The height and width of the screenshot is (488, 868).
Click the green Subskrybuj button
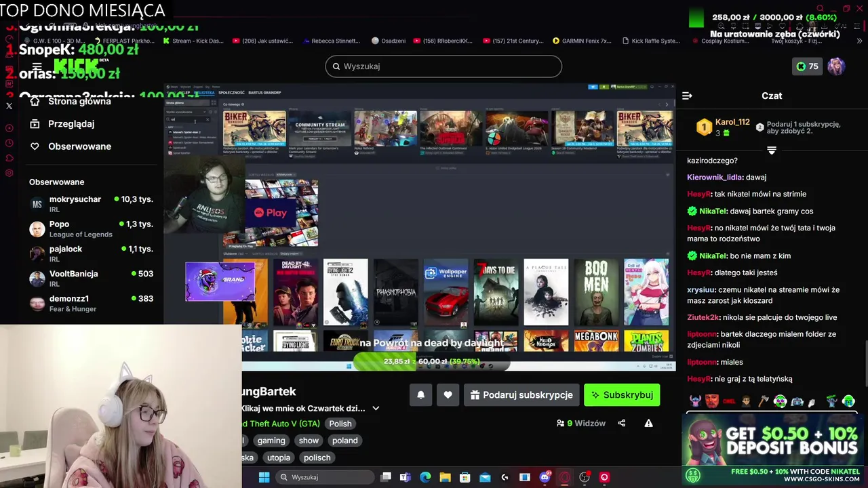click(x=622, y=395)
